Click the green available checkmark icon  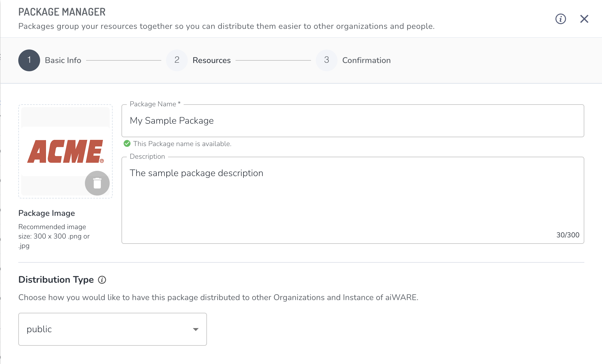pyautogui.click(x=127, y=144)
